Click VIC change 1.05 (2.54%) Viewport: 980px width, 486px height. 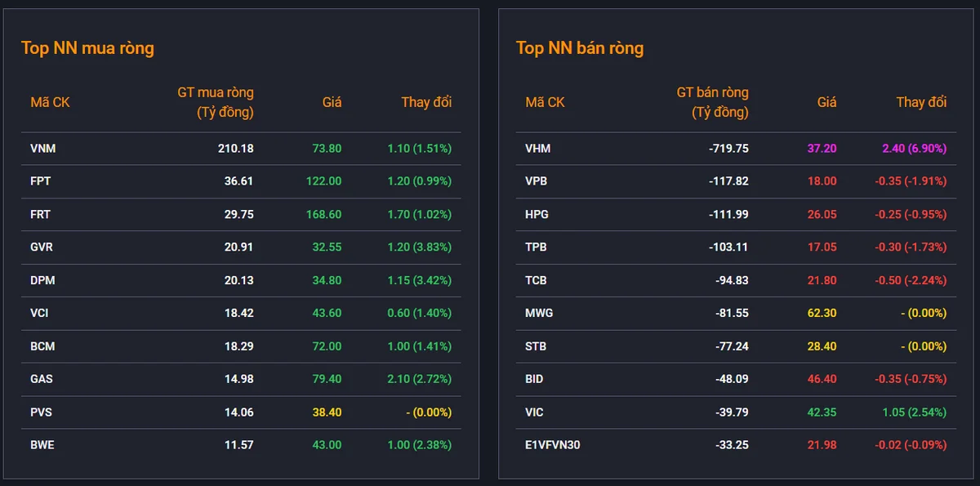pos(914,412)
